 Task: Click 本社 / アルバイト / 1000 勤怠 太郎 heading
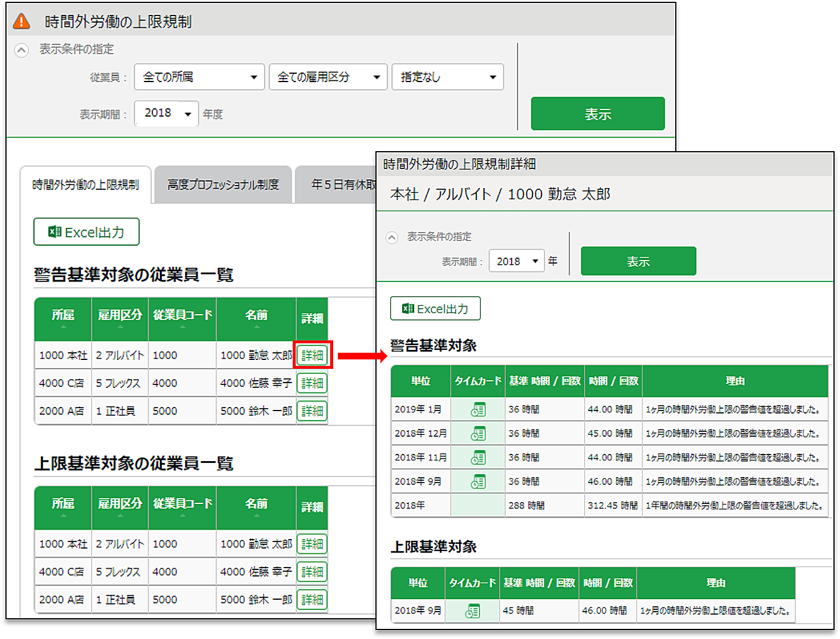tap(500, 195)
